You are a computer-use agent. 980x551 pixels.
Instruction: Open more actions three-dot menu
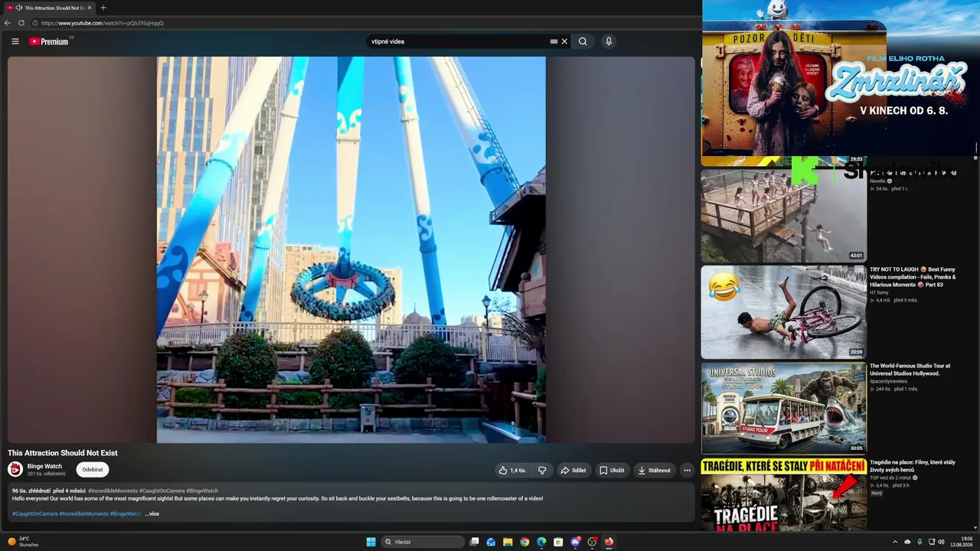point(687,470)
